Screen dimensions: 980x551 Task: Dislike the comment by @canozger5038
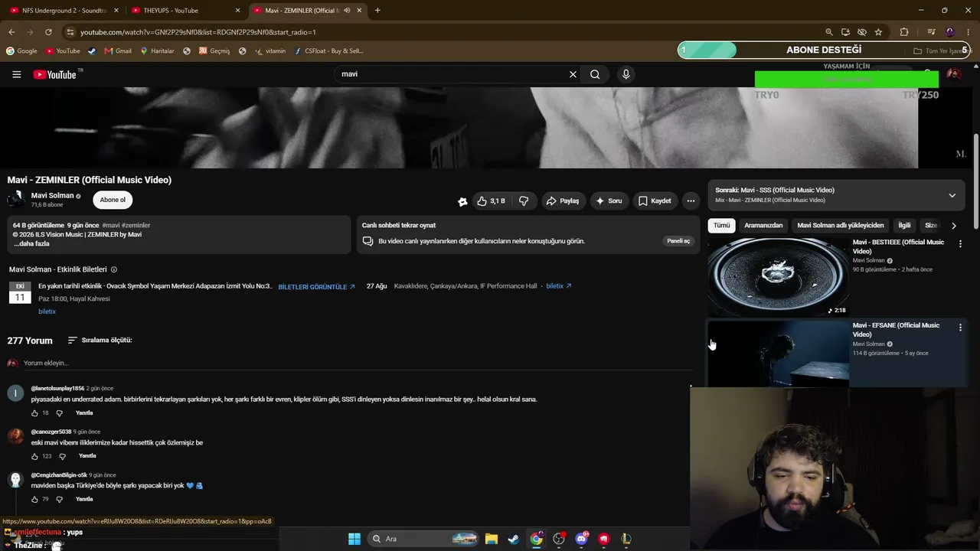(63, 456)
